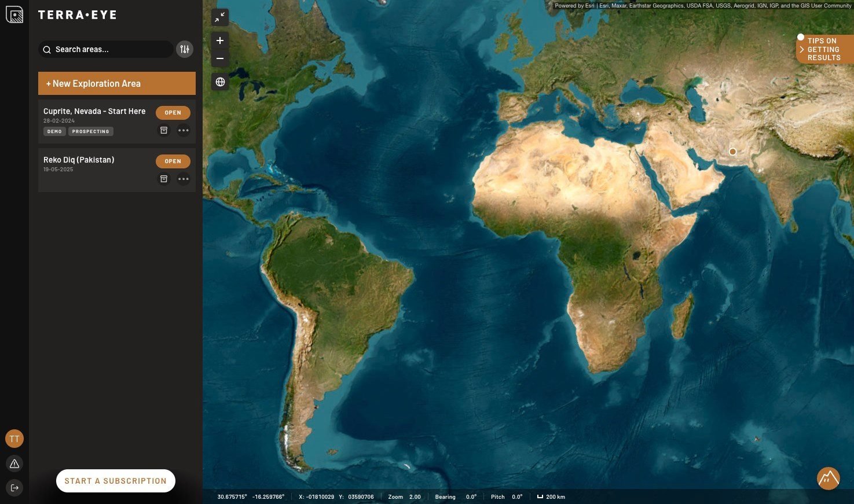The width and height of the screenshot is (854, 504).
Task: Zoom out with the minus button
Action: (220, 58)
